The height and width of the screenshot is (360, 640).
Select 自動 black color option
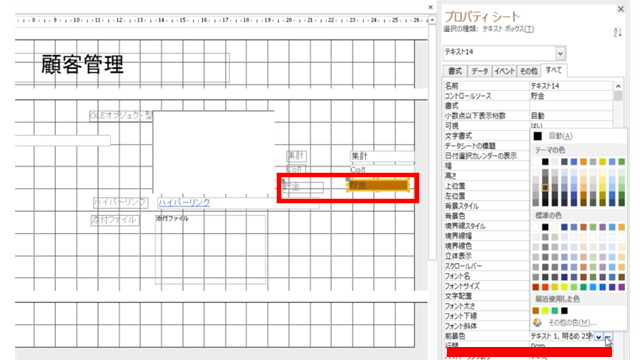[553, 136]
